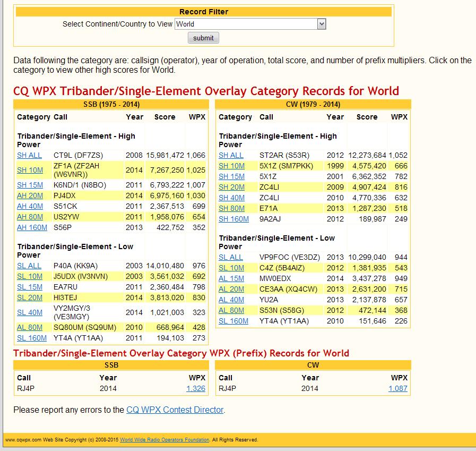This screenshot has height=451, width=476.
Task: Visit World Wide Radio Operators Foundation link
Action: 165,440
